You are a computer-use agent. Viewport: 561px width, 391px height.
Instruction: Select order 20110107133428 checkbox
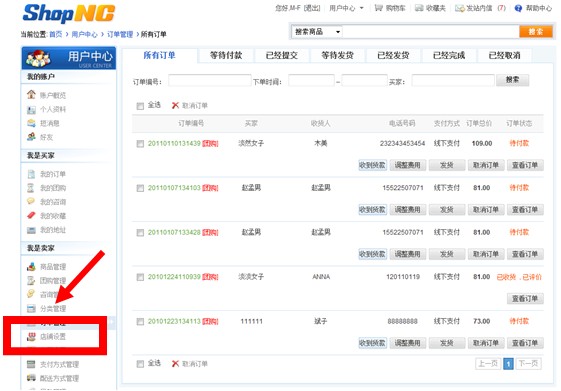140,233
